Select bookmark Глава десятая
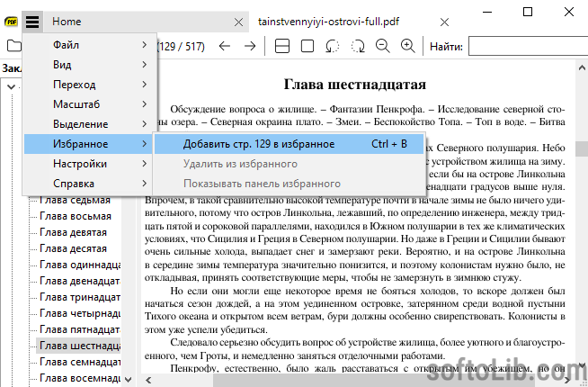The image size is (588, 387). point(73,248)
